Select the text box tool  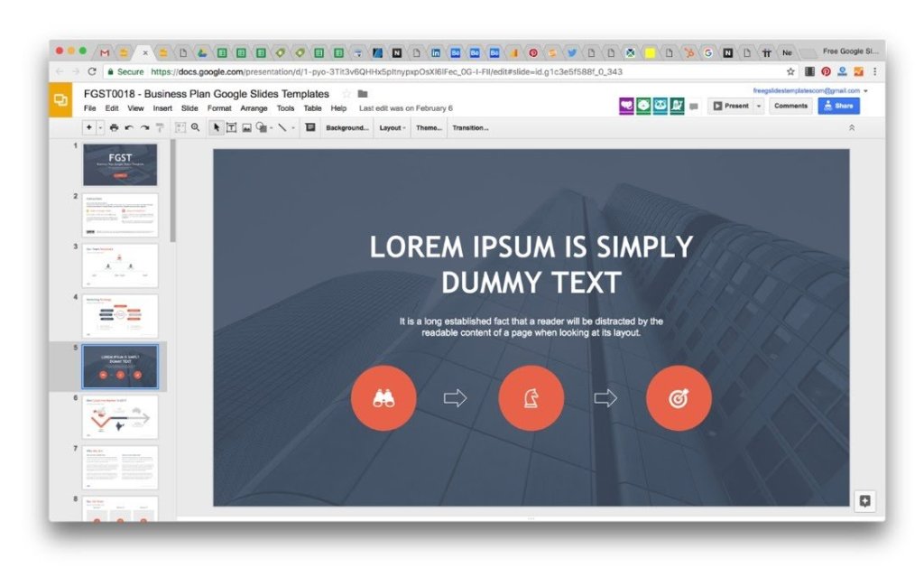(231, 128)
